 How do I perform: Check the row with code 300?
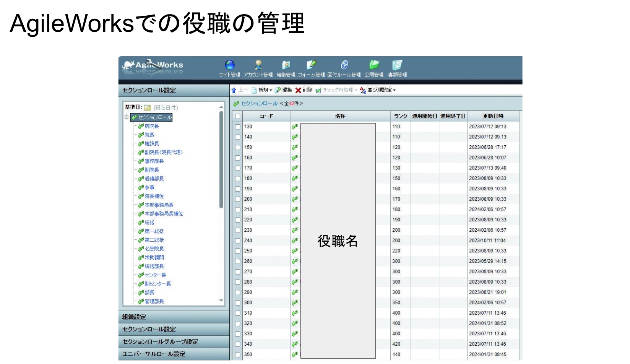[x=237, y=303]
